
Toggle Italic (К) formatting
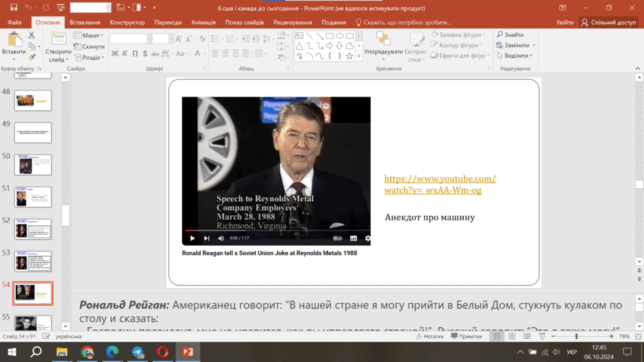[x=125, y=53]
